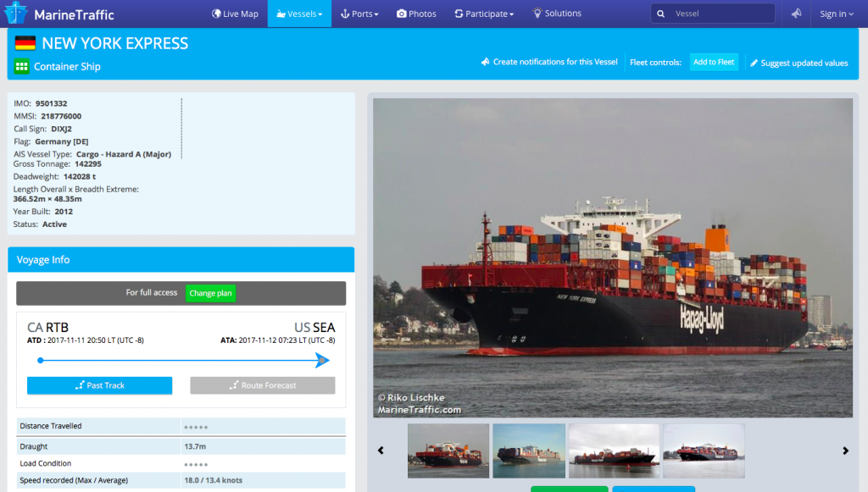Expand the Participate dropdown menu
This screenshot has height=492, width=868.
point(484,14)
